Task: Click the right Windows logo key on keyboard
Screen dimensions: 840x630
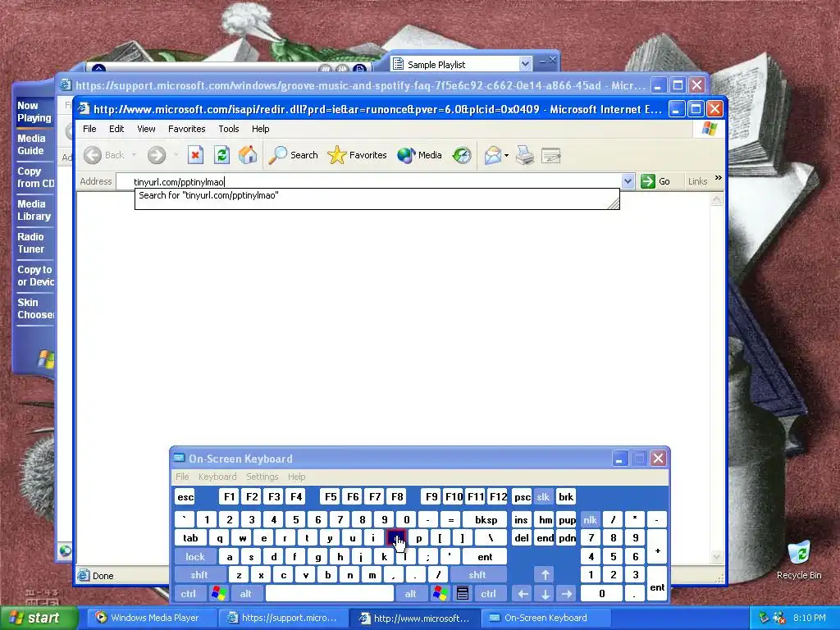Action: click(x=441, y=593)
